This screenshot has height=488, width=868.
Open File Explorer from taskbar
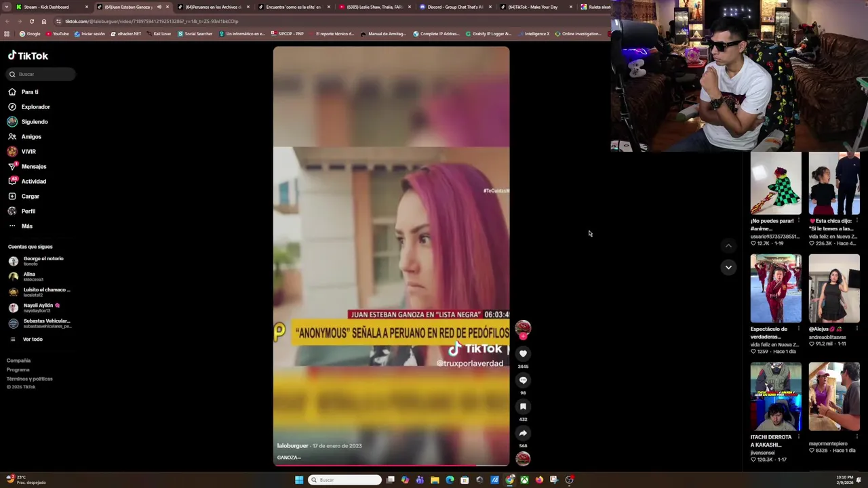tap(435, 480)
